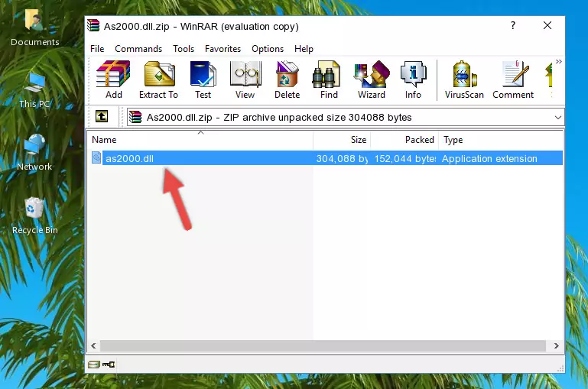Click the Application extension type cell
The image size is (588, 389).
click(x=489, y=158)
